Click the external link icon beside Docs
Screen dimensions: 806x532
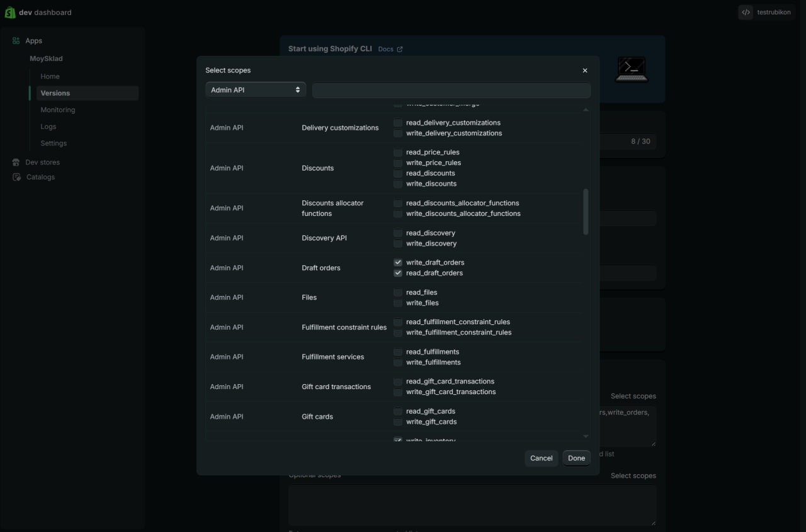pyautogui.click(x=399, y=49)
